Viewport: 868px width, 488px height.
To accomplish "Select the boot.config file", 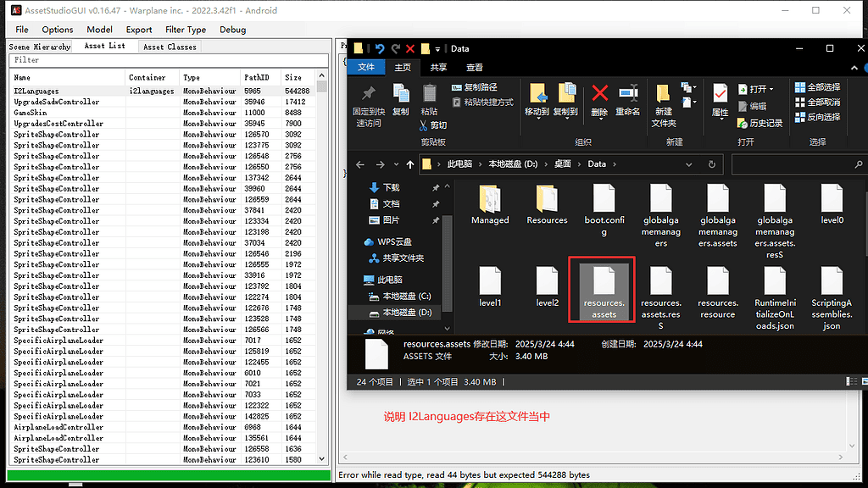I will 604,211.
